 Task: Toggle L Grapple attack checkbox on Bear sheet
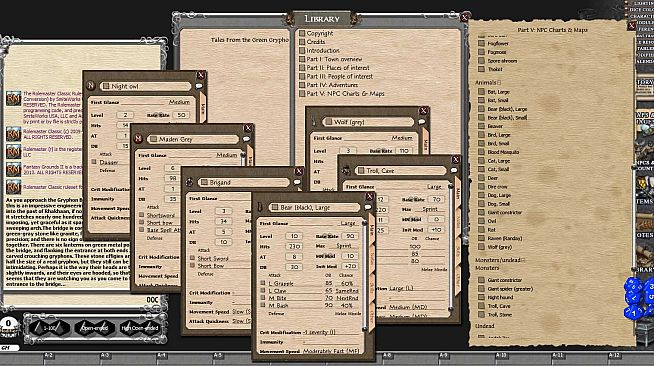tap(263, 283)
